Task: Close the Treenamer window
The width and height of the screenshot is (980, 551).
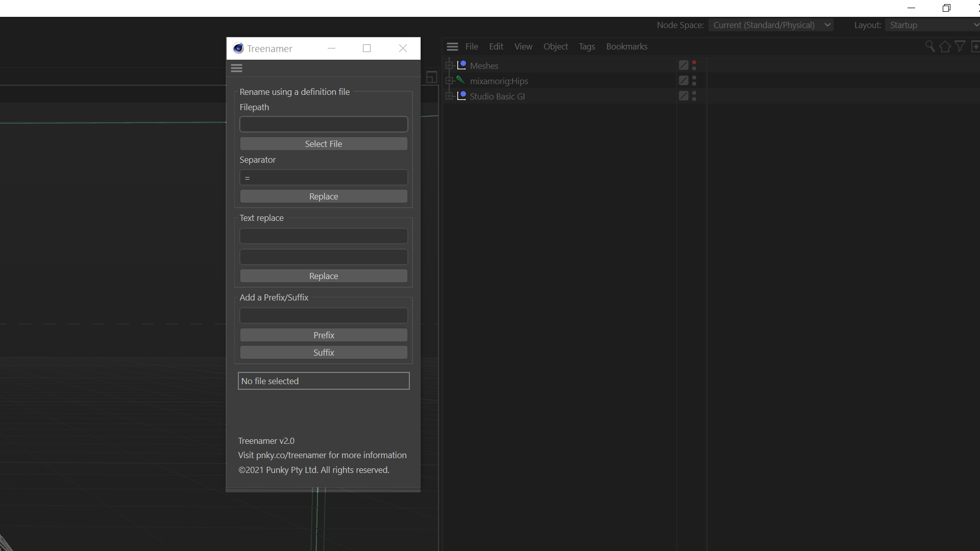Action: pyautogui.click(x=403, y=48)
